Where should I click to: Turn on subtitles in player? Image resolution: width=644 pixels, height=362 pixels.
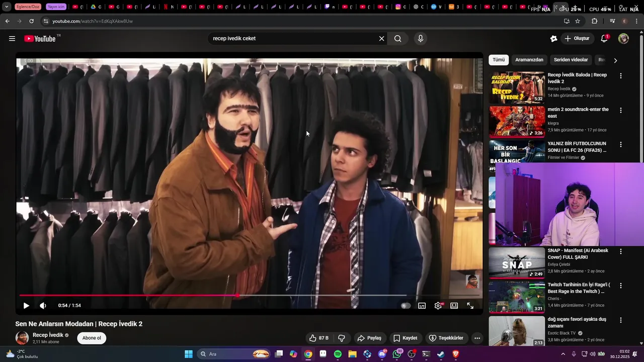(x=422, y=306)
